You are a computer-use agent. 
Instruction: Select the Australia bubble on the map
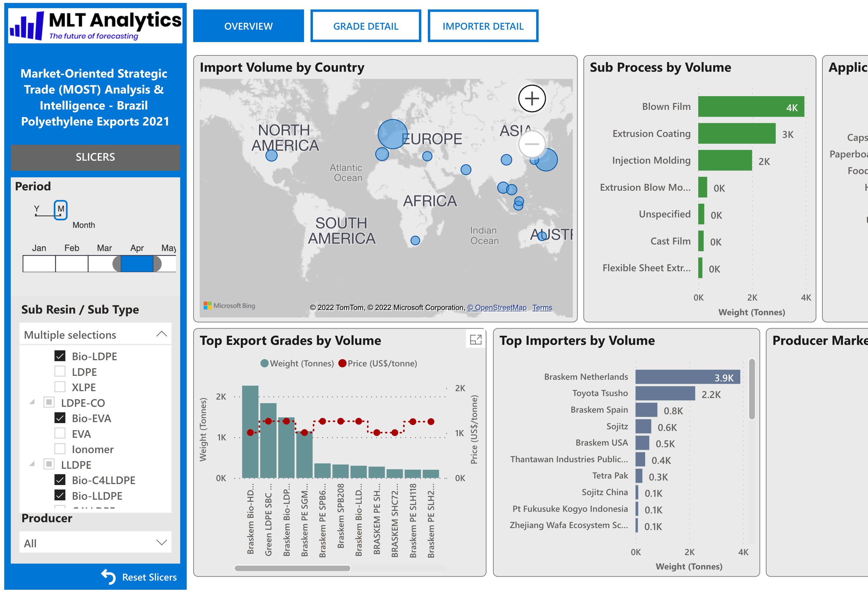pos(542,236)
